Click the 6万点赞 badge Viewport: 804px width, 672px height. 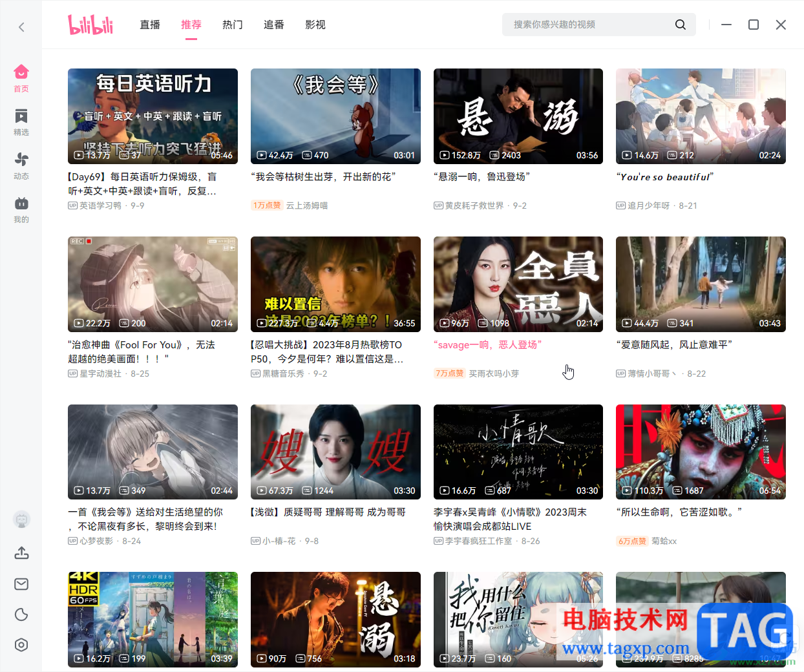632,541
